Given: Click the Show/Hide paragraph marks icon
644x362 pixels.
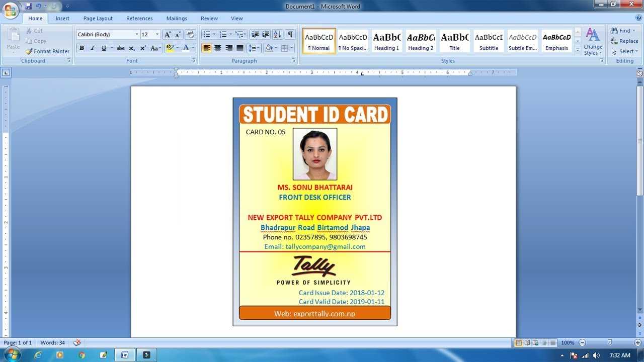Looking at the screenshot, I should pos(290,34).
